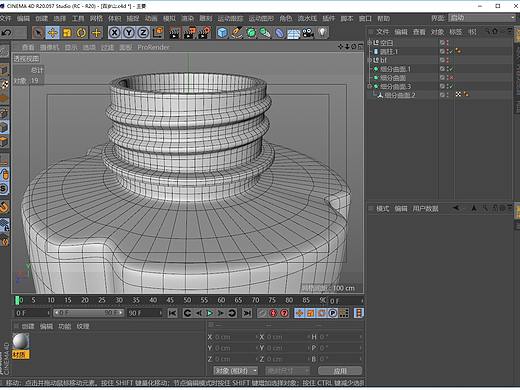Toggle the Z axis lock

(x=143, y=33)
